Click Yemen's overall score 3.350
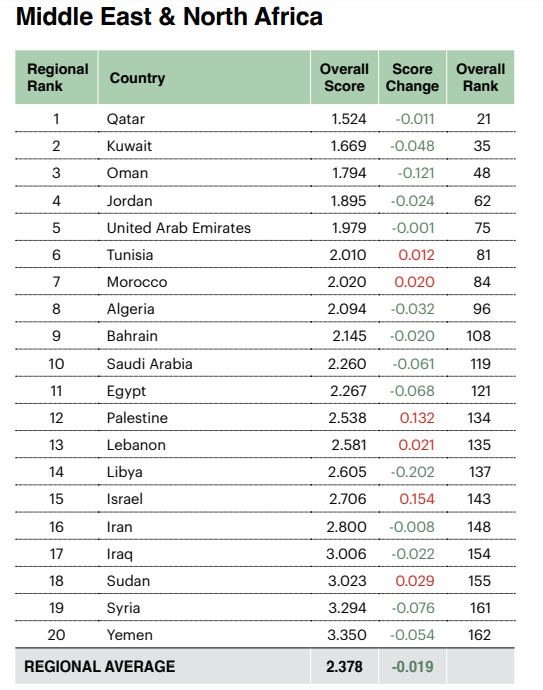Image resolution: width=543 pixels, height=690 pixels. [x=347, y=635]
